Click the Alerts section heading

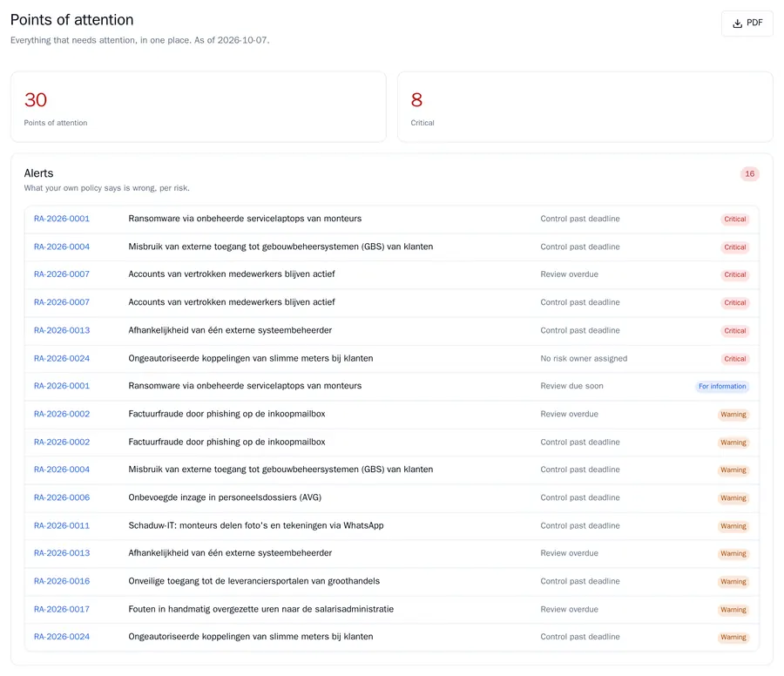pos(38,173)
